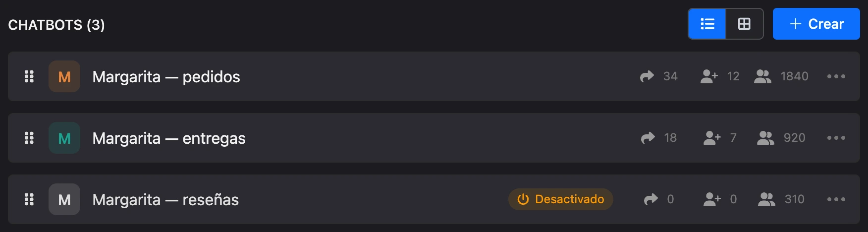Open Margarita — pedidos chatbot
Viewport: 868px width, 232px height.
[166, 77]
